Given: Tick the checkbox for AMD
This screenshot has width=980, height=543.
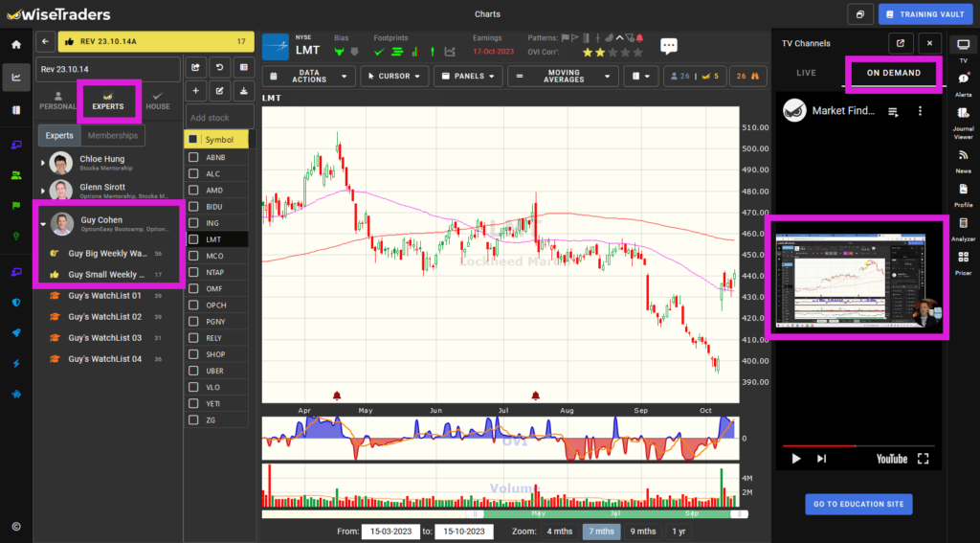Looking at the screenshot, I should click(x=193, y=191).
